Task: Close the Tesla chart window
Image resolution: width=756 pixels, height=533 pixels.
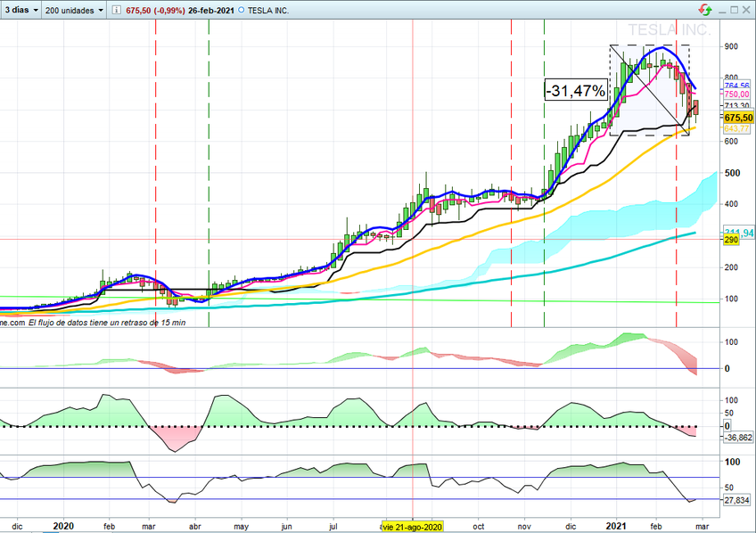Action: [x=747, y=10]
